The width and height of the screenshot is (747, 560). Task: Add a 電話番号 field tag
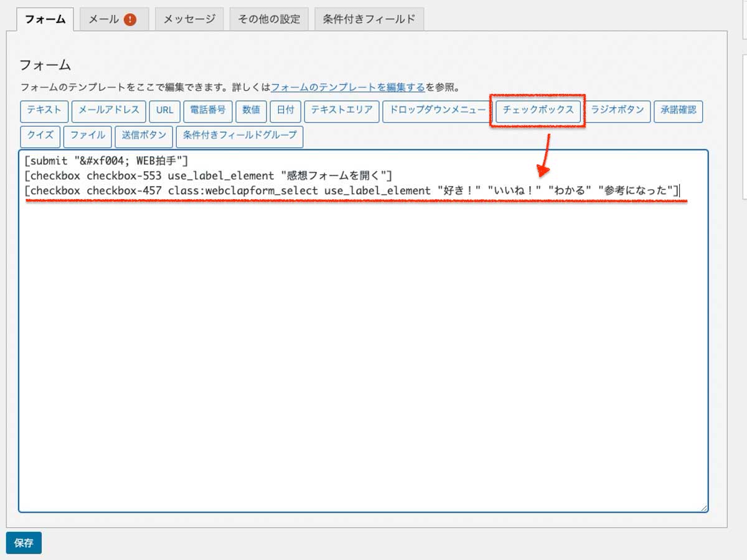(208, 111)
